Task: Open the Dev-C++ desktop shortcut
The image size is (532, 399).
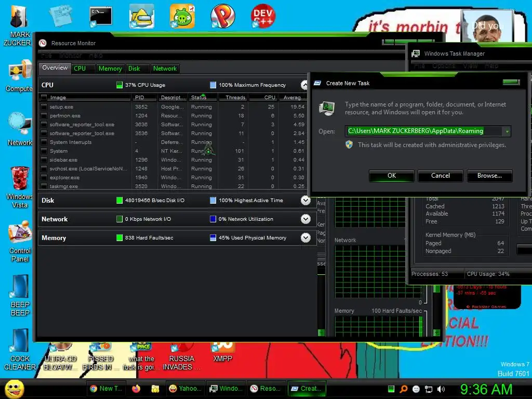Action: click(263, 16)
